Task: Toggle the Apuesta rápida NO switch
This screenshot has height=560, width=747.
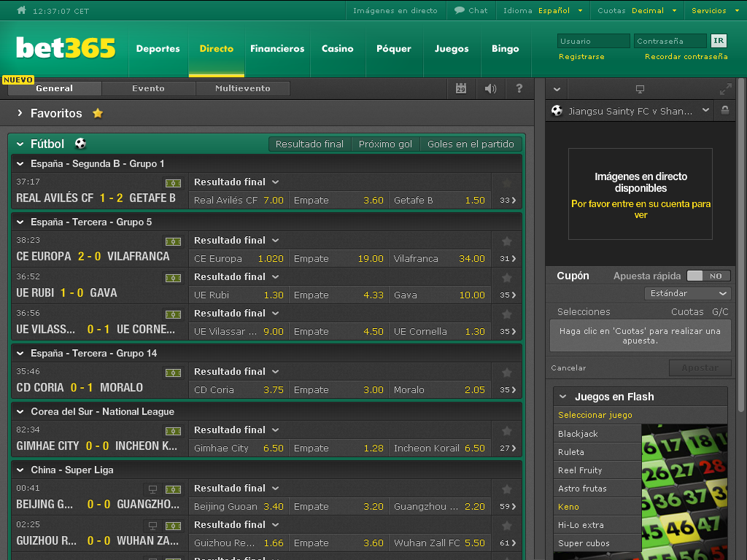Action: (x=708, y=276)
